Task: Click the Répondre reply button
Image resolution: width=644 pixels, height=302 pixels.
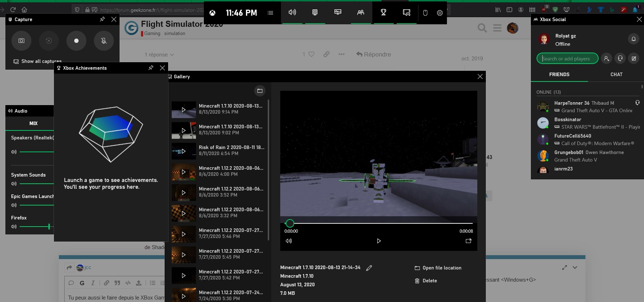Action: coord(373,54)
